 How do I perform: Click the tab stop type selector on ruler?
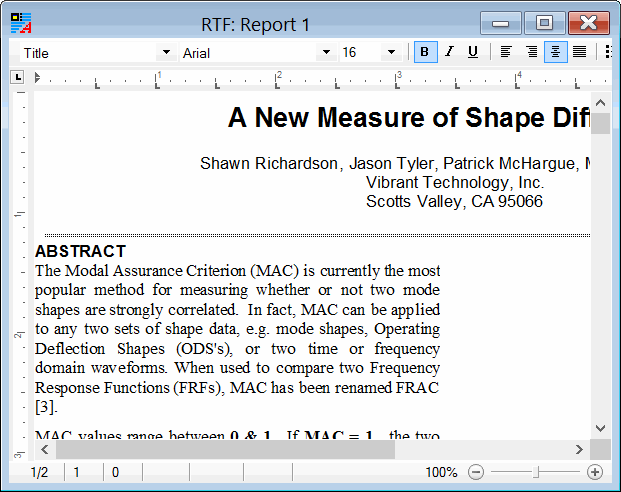point(17,77)
